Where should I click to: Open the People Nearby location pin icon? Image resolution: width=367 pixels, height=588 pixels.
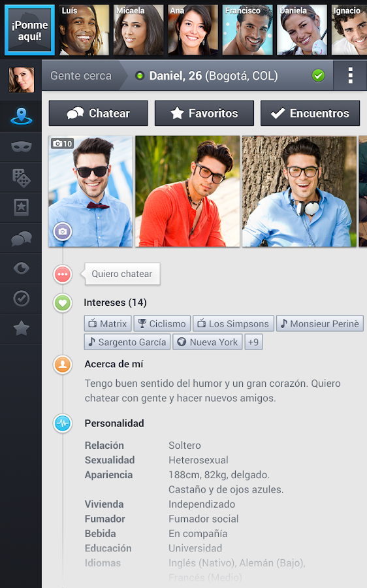pos(21,116)
